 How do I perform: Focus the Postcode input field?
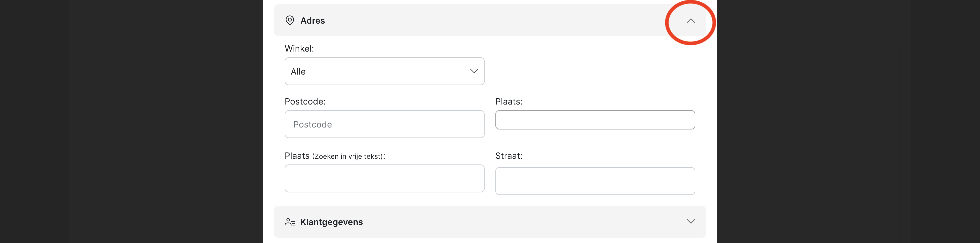pos(384,124)
